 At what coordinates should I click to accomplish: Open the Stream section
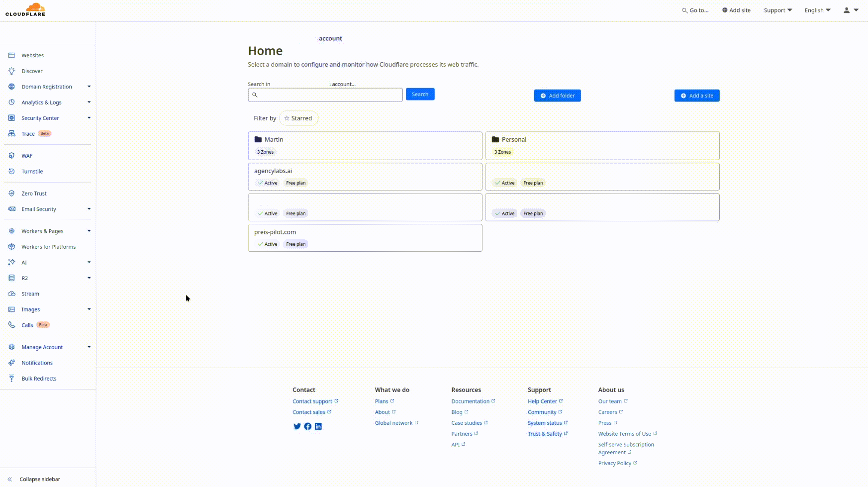(x=30, y=293)
